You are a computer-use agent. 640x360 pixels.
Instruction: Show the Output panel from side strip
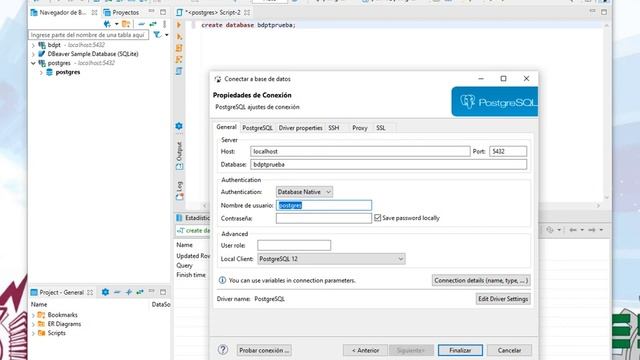coord(179,156)
